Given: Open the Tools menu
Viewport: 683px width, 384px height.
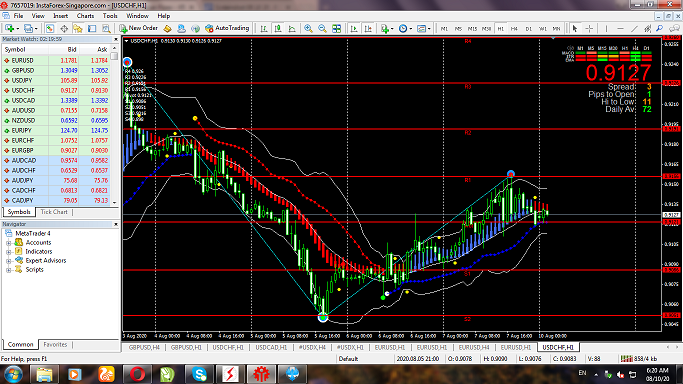Looking at the screenshot, I should pos(110,16).
